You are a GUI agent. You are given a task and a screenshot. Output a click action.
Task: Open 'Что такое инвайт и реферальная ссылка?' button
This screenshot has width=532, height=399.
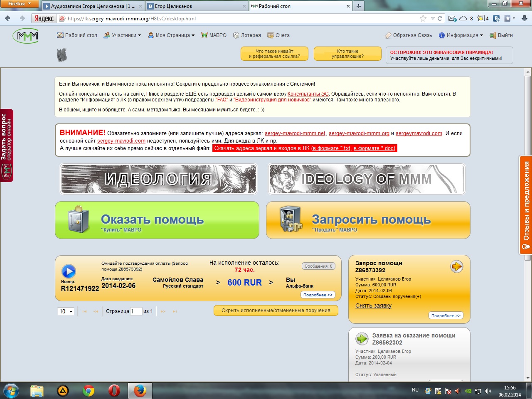[274, 54]
